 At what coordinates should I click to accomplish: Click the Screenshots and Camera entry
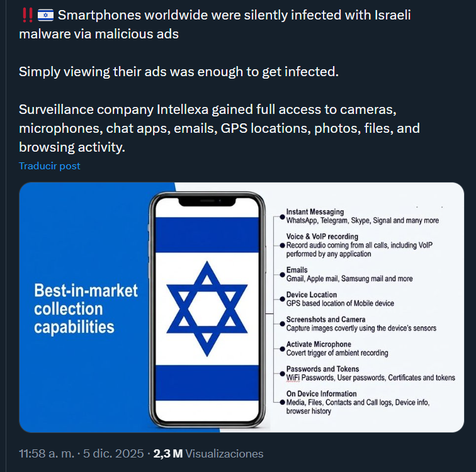point(326,320)
